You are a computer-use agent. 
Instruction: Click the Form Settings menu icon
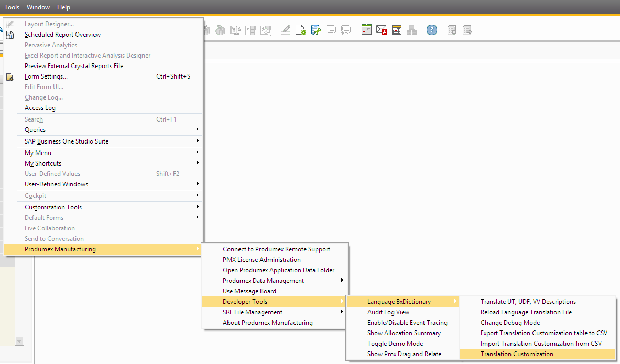(10, 76)
